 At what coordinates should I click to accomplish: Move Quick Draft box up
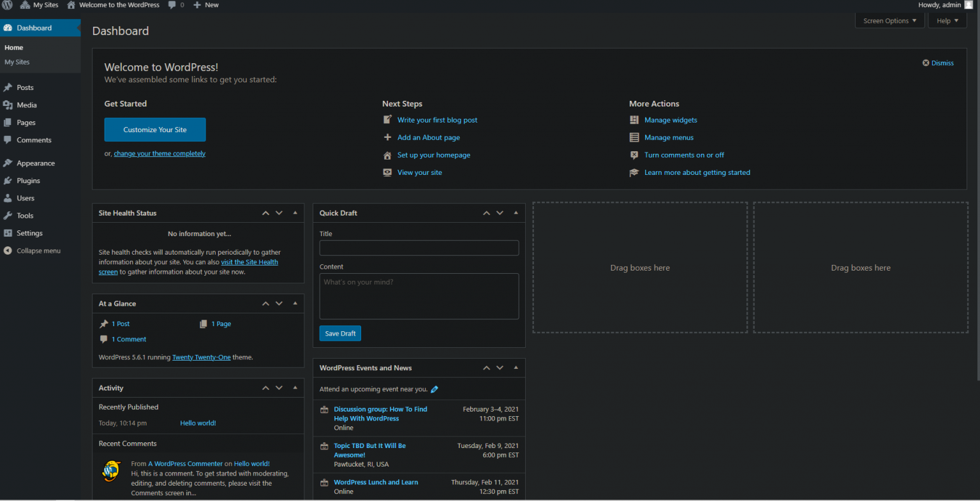(486, 213)
